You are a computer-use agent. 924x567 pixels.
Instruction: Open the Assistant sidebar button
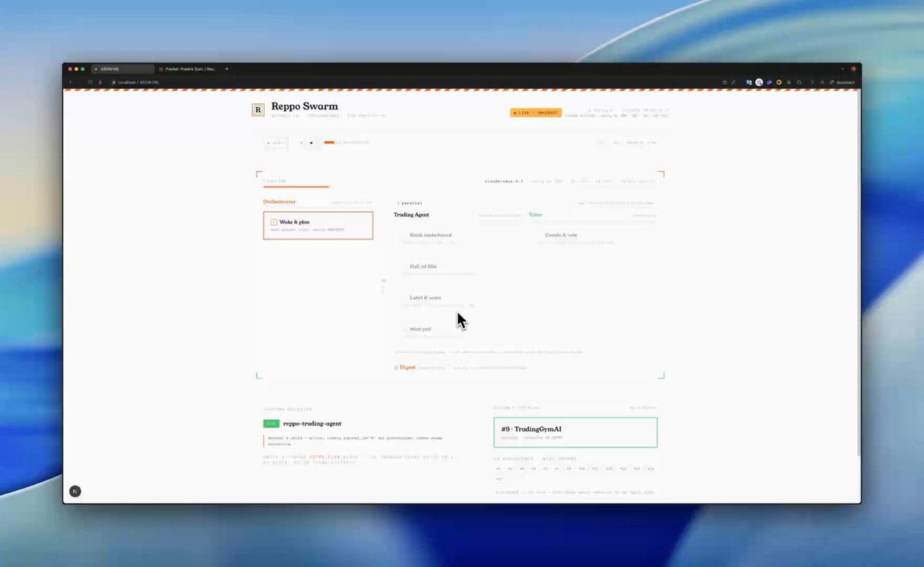842,82
